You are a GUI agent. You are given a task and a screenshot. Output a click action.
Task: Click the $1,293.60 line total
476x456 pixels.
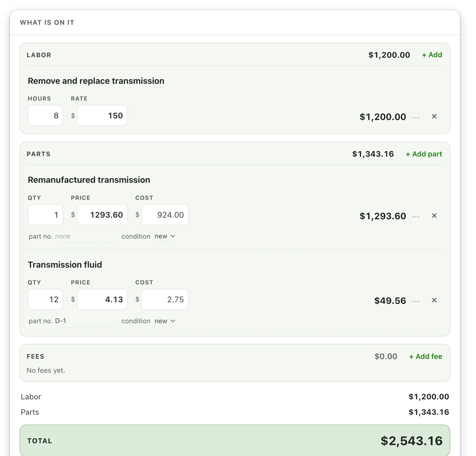pos(383,216)
